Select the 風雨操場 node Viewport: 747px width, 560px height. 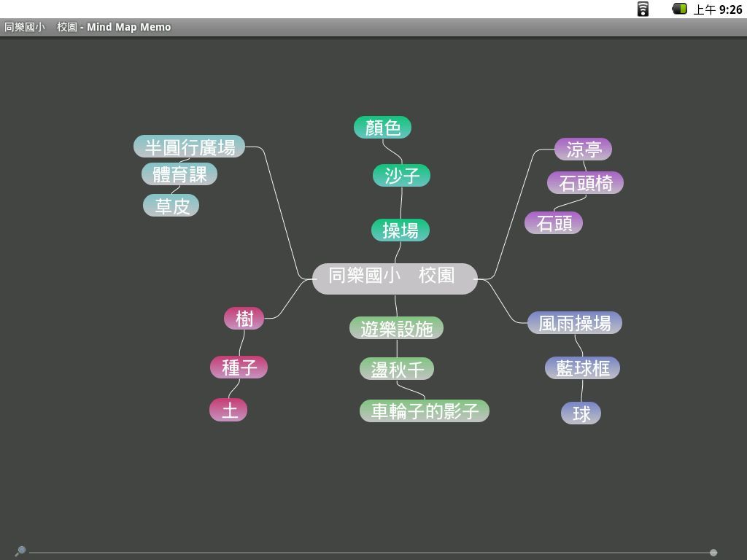tap(574, 323)
